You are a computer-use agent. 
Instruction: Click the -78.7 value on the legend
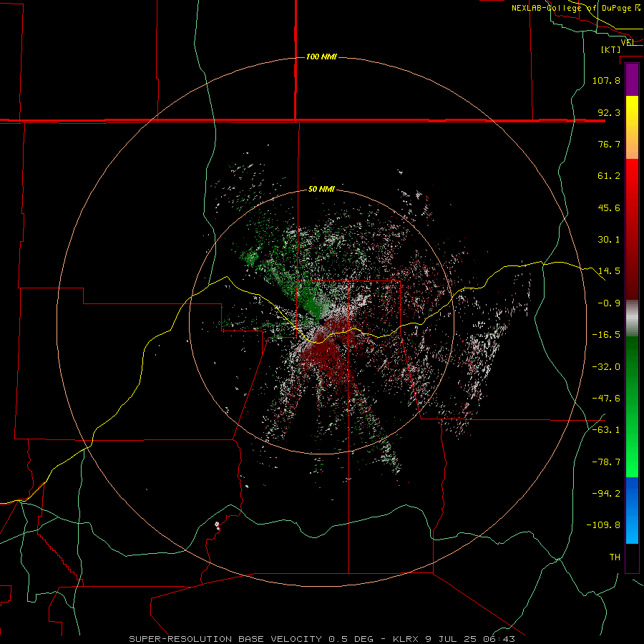pyautogui.click(x=606, y=462)
